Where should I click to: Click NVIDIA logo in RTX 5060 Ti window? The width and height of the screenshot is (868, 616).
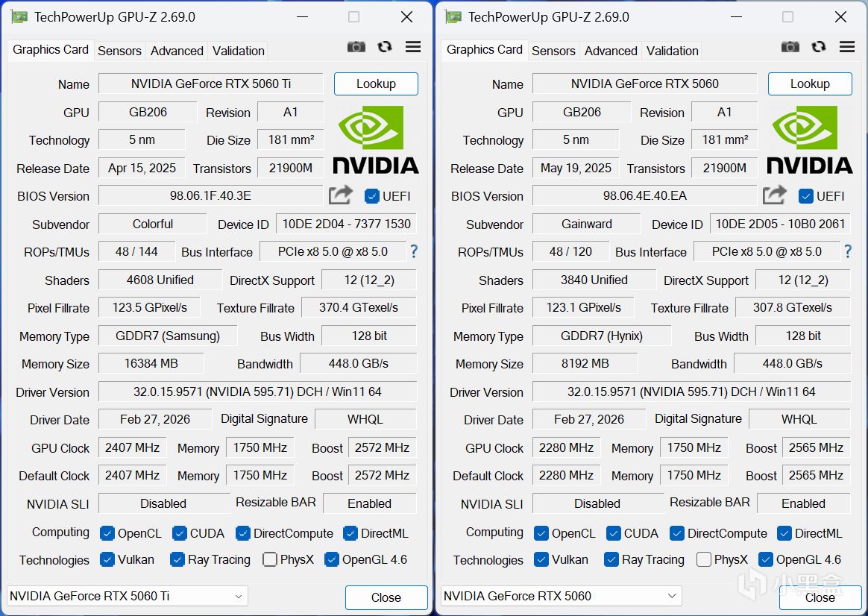(x=376, y=140)
